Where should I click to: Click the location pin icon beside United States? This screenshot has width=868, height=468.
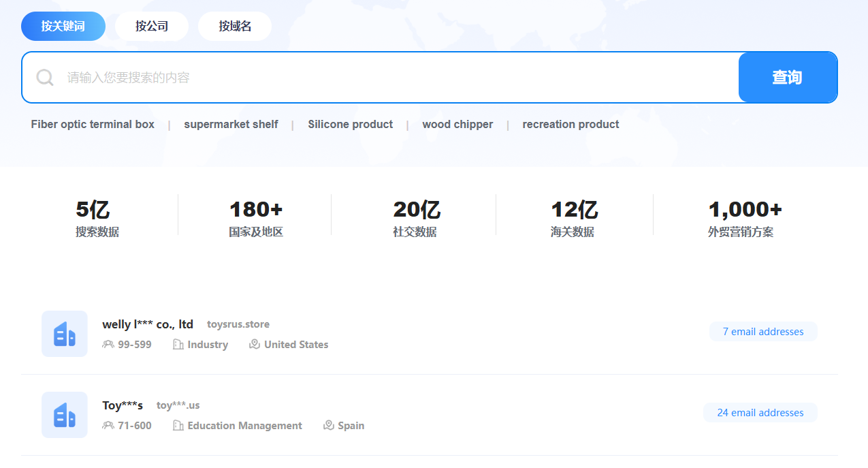255,345
